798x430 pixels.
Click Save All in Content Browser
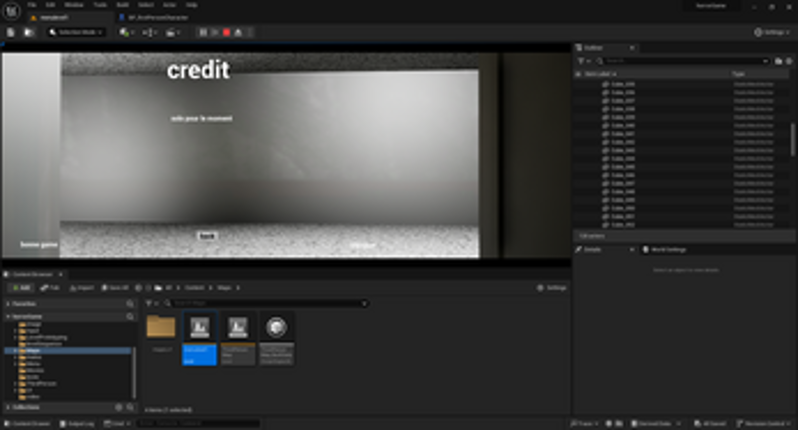click(x=115, y=288)
